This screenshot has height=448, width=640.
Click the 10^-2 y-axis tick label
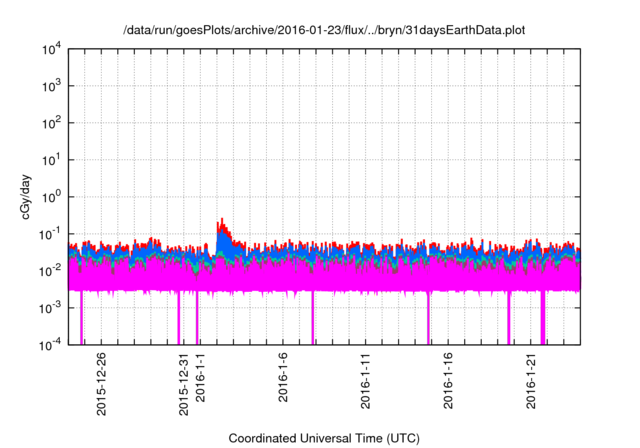click(51, 271)
